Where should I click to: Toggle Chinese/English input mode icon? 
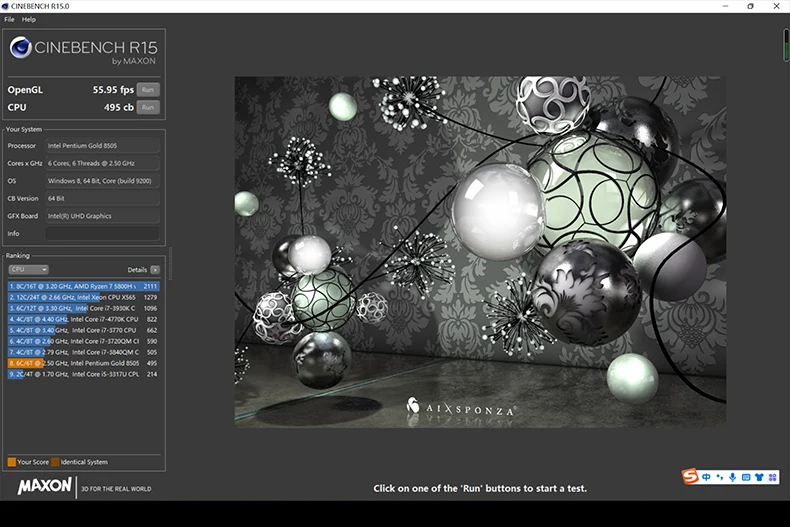[x=706, y=477]
